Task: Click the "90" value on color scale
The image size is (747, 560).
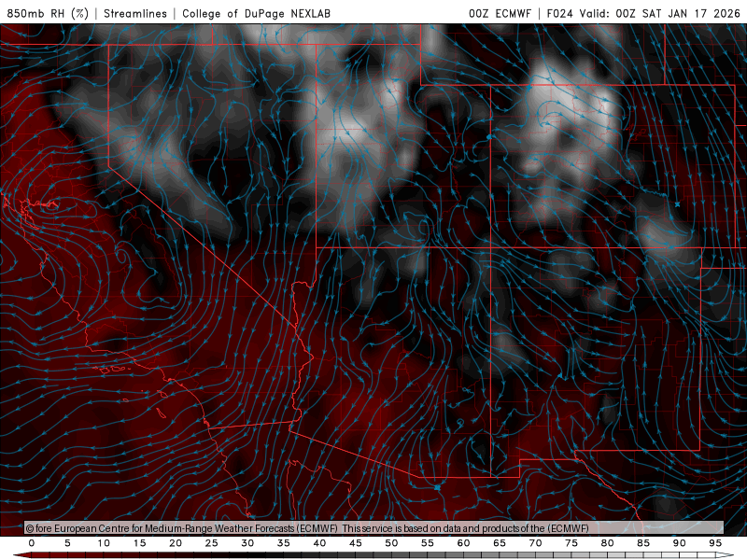Action: [x=680, y=543]
